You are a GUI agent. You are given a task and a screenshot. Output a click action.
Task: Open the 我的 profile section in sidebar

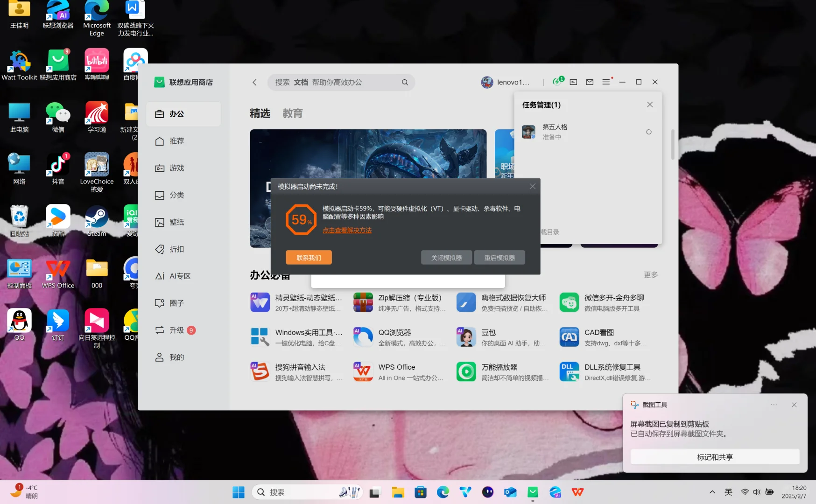[x=176, y=357]
